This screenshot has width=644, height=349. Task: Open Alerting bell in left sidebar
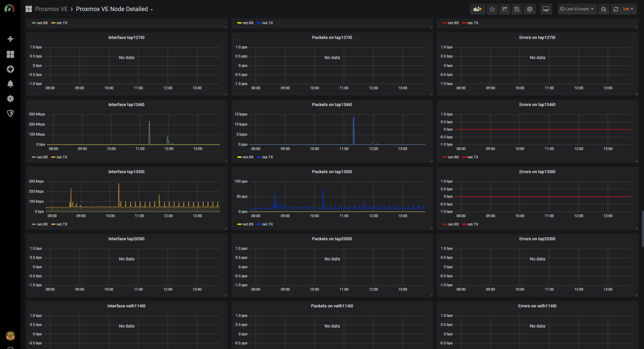pyautogui.click(x=10, y=84)
